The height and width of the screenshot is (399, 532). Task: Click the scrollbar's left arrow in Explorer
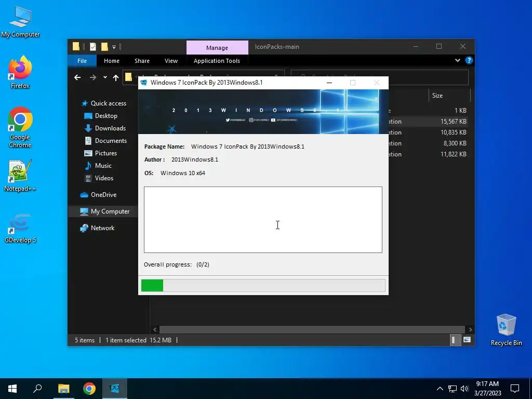pyautogui.click(x=155, y=329)
